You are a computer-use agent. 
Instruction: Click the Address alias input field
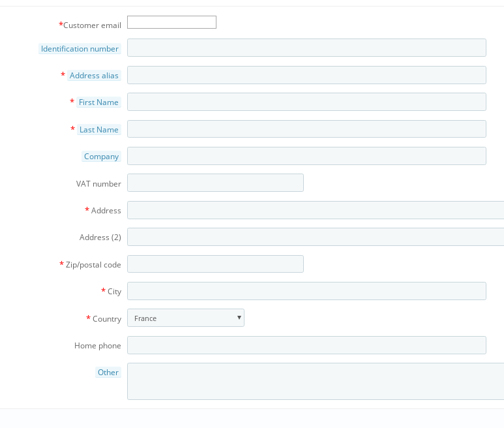(x=306, y=75)
